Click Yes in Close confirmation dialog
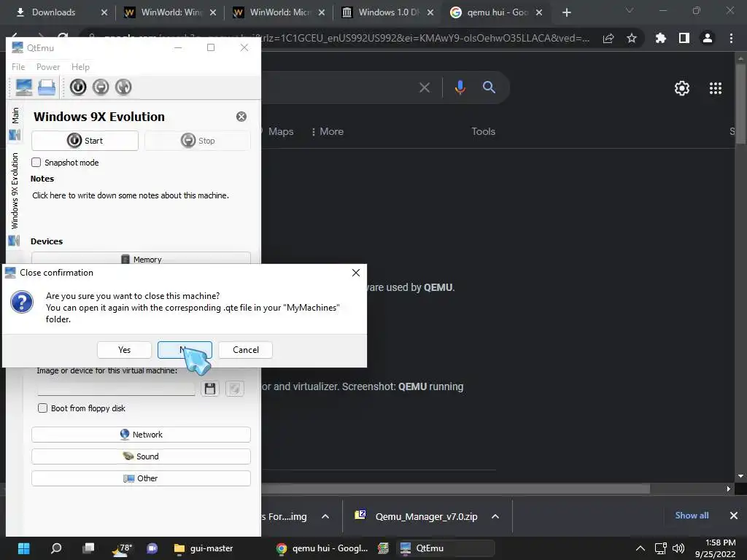 [x=124, y=350]
